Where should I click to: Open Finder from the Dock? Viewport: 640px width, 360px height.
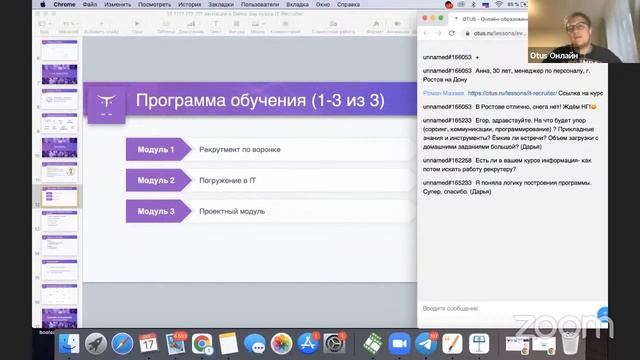69,344
